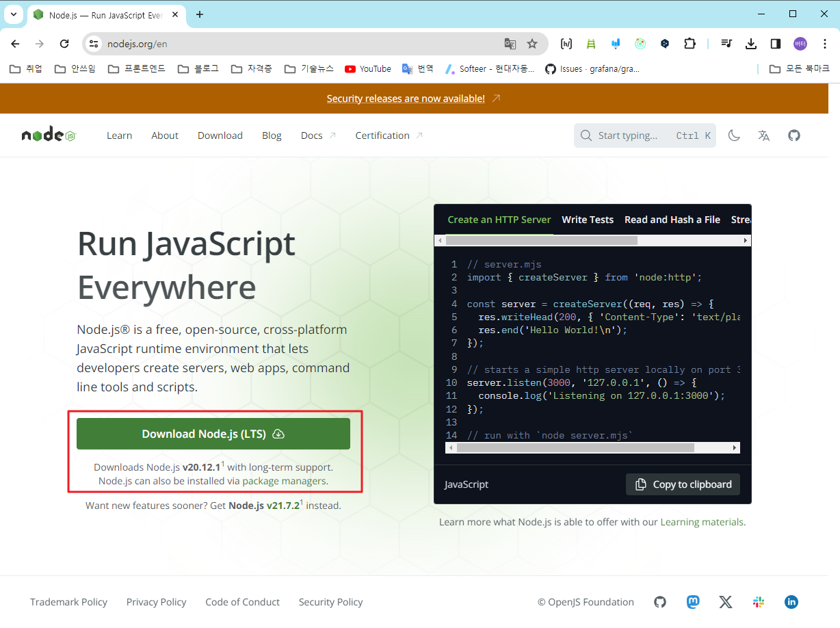
Task: Open Trademark Policy footer link
Action: (x=68, y=602)
